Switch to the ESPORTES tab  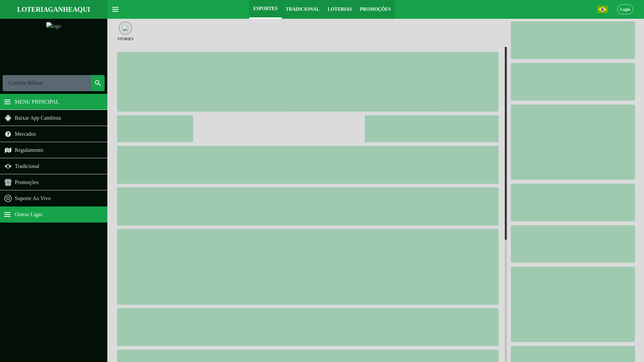click(265, 9)
